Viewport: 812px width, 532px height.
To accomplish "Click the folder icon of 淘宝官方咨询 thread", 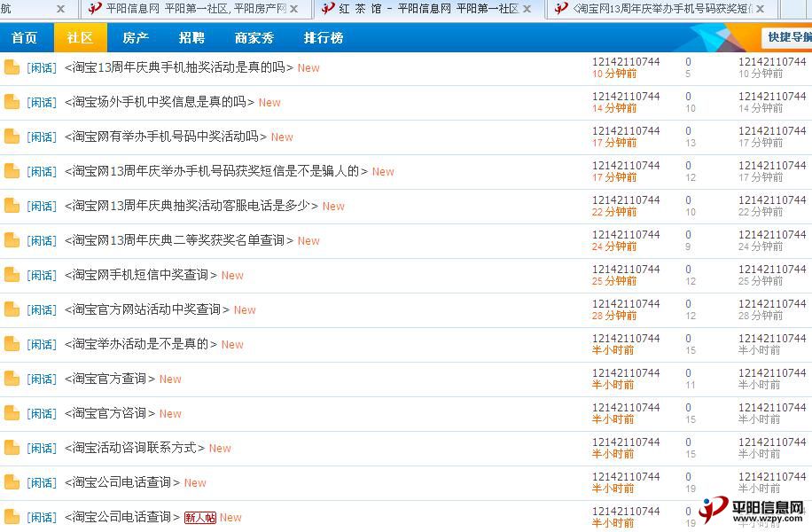I will point(12,413).
